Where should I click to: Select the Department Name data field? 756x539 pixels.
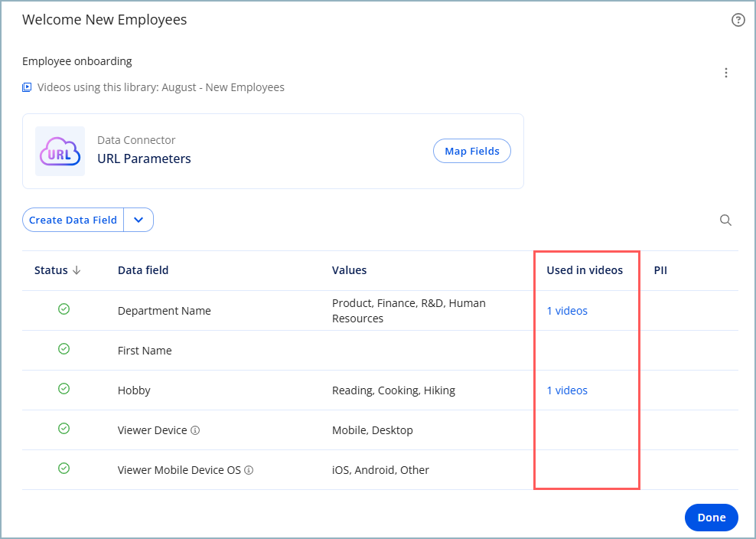coord(165,311)
